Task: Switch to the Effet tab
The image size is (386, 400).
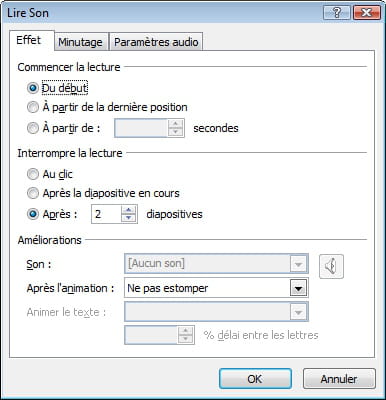Action: point(29,40)
